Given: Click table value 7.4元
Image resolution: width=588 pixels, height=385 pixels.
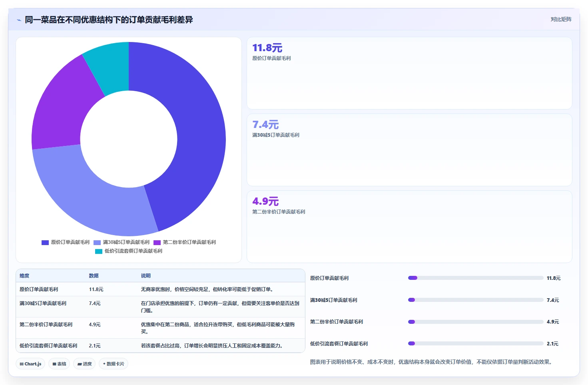Looking at the screenshot, I should 95,303.
